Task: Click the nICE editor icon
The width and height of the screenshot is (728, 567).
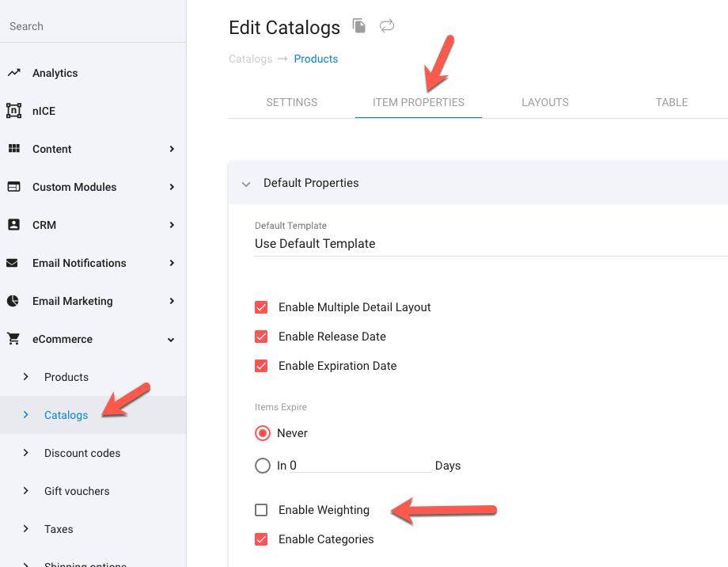Action: (x=14, y=111)
